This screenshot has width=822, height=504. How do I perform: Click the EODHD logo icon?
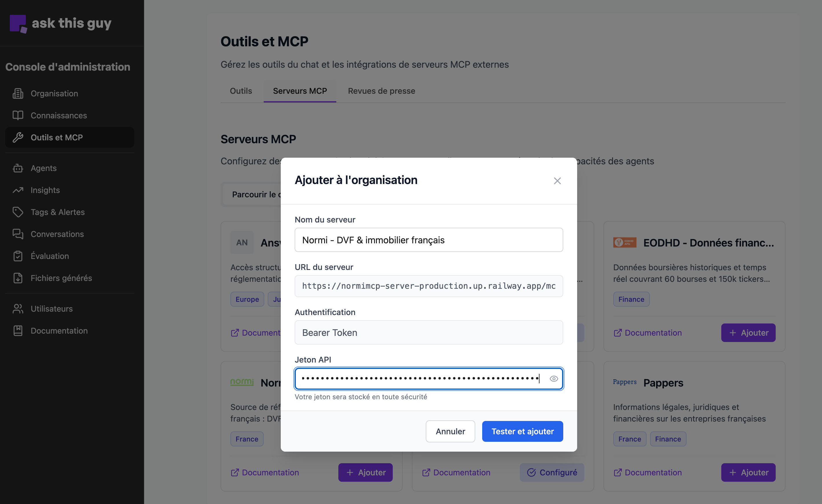[625, 242]
